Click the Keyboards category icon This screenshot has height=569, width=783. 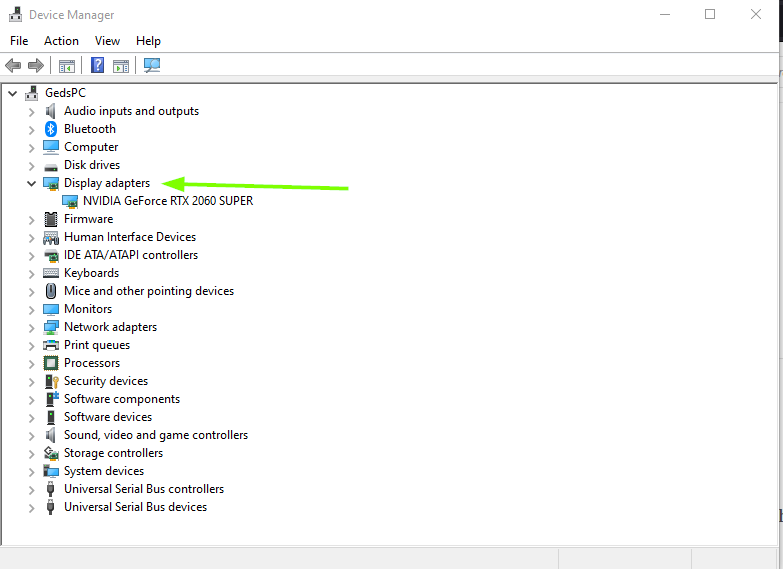click(51, 273)
